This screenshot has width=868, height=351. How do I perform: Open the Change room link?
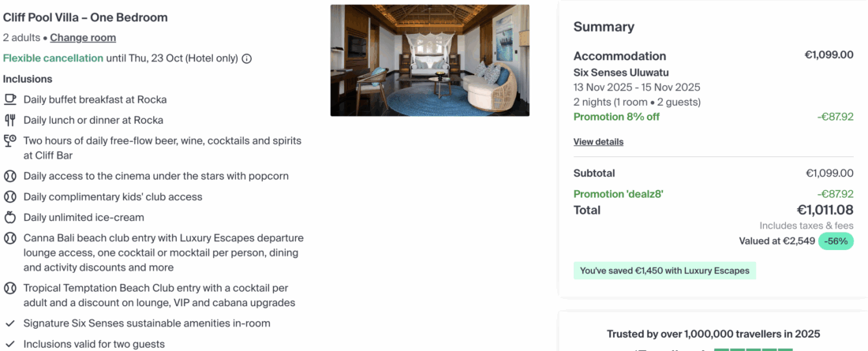click(83, 38)
